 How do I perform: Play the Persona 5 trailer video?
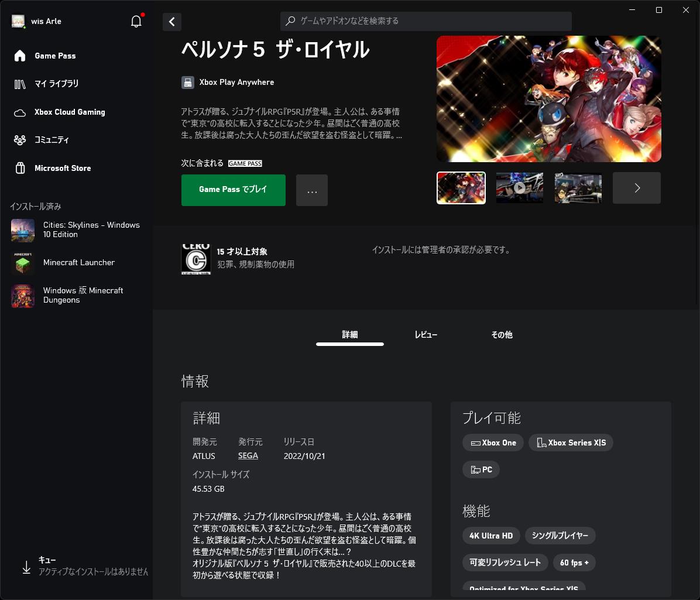tap(519, 188)
